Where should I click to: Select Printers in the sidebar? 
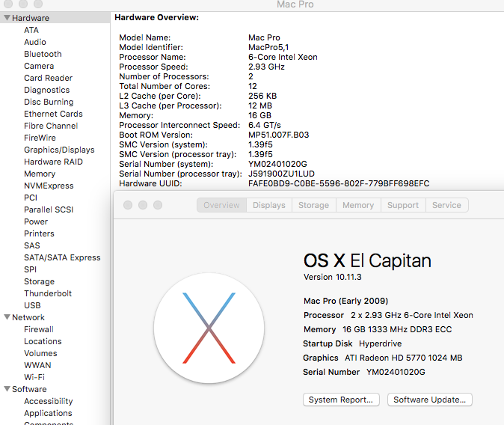pos(39,233)
